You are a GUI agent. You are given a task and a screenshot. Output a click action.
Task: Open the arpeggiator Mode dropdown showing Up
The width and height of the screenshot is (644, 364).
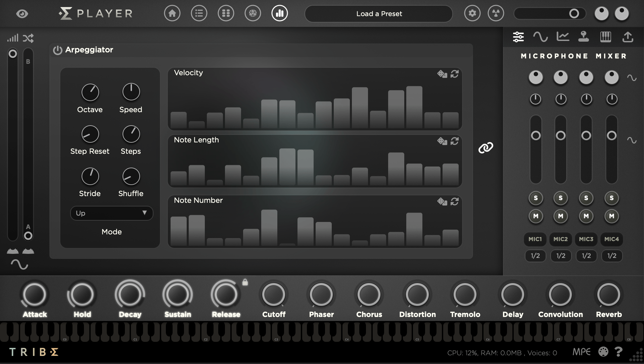tap(111, 213)
